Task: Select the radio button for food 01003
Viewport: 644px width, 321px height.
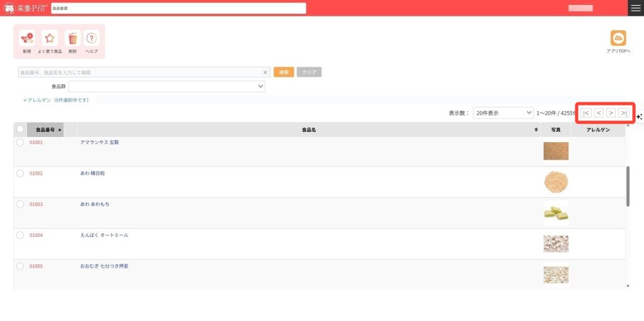Action: tap(20, 204)
